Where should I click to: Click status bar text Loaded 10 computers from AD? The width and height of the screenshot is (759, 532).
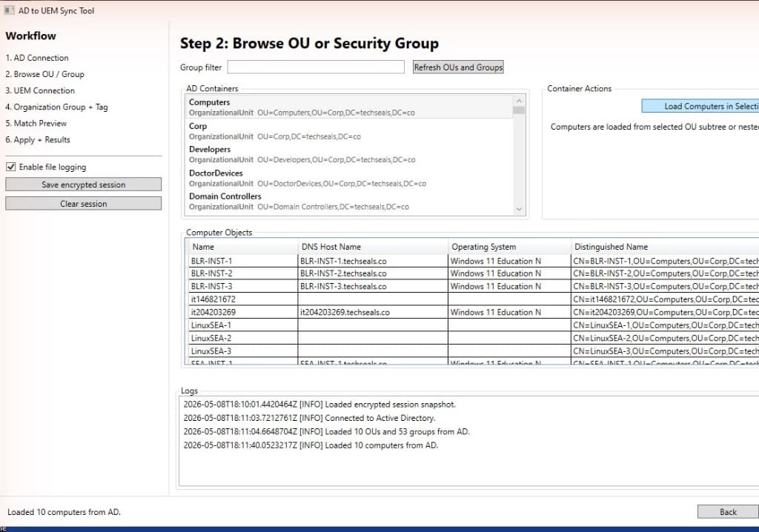64,512
